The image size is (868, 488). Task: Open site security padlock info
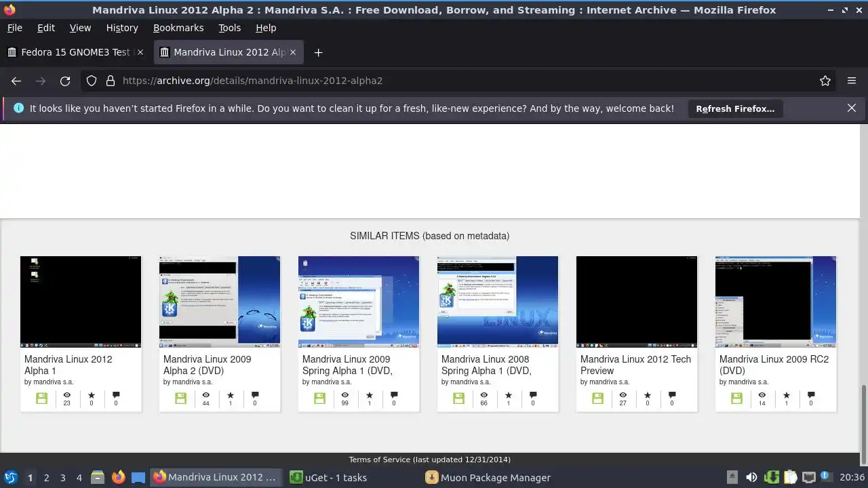click(x=111, y=81)
